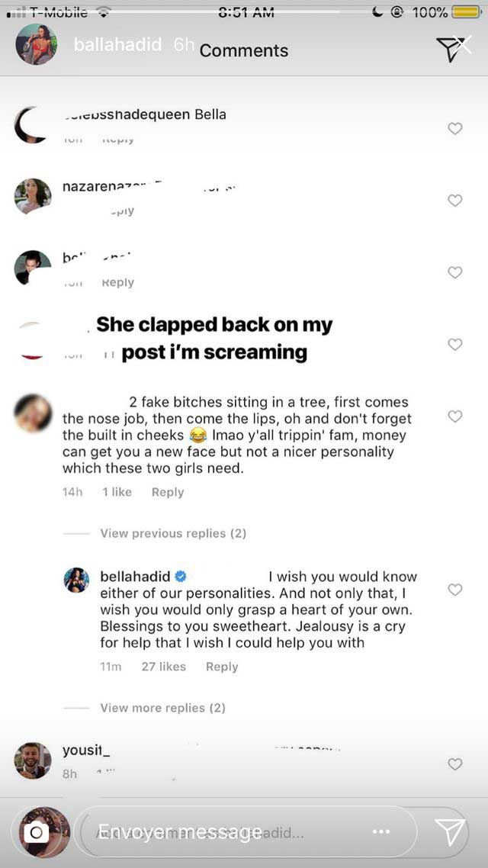The image size is (488, 868).
Task: Like the shadequeen Bella comment
Action: coord(455,128)
